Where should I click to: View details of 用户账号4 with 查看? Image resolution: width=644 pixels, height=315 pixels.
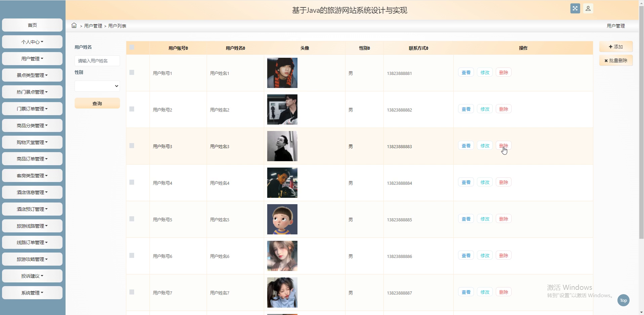coord(466,182)
